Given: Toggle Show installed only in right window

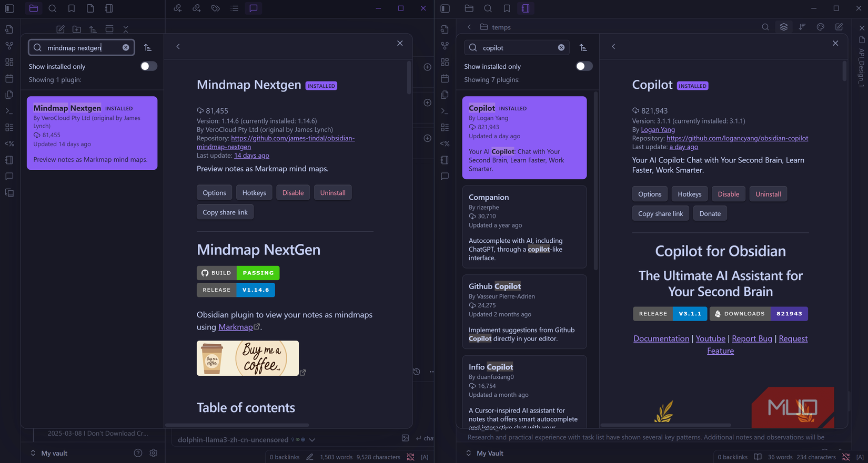Looking at the screenshot, I should click(584, 66).
